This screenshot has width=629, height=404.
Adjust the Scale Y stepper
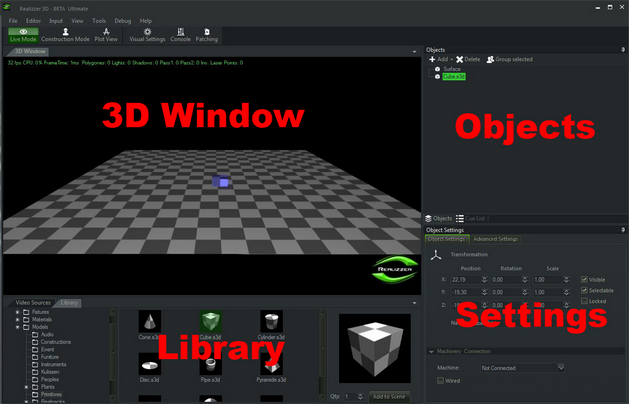click(x=566, y=292)
